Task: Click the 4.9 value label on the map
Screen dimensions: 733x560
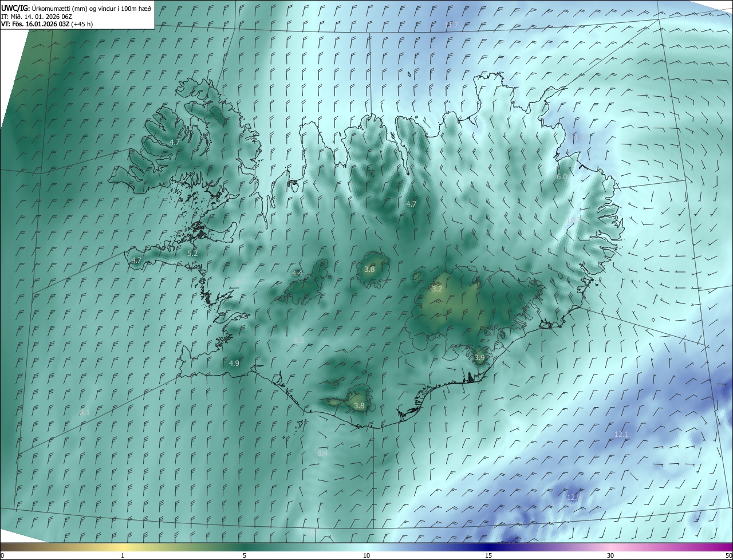Action: 234,363
